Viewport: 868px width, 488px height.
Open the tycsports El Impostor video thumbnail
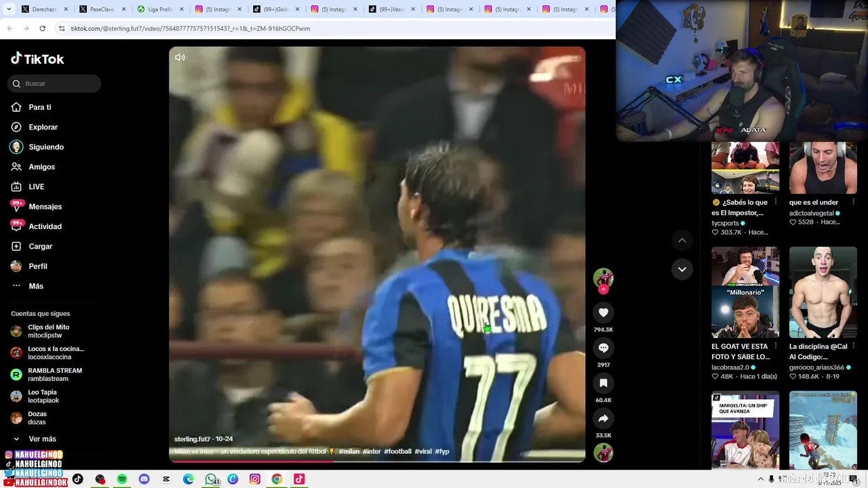(x=745, y=167)
